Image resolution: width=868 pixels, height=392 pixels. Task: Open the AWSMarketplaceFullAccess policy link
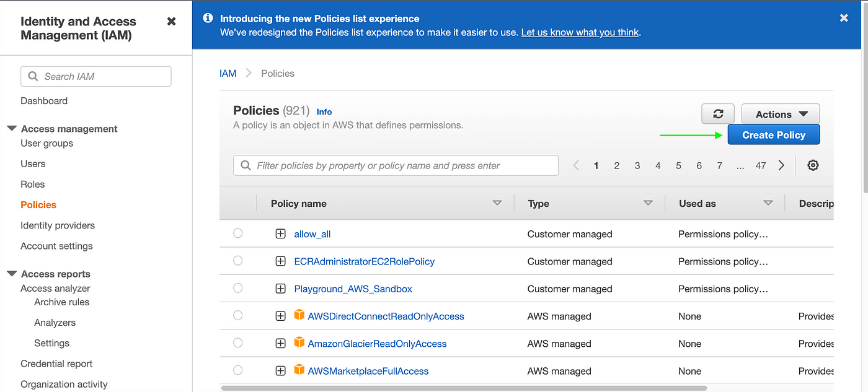[368, 371]
